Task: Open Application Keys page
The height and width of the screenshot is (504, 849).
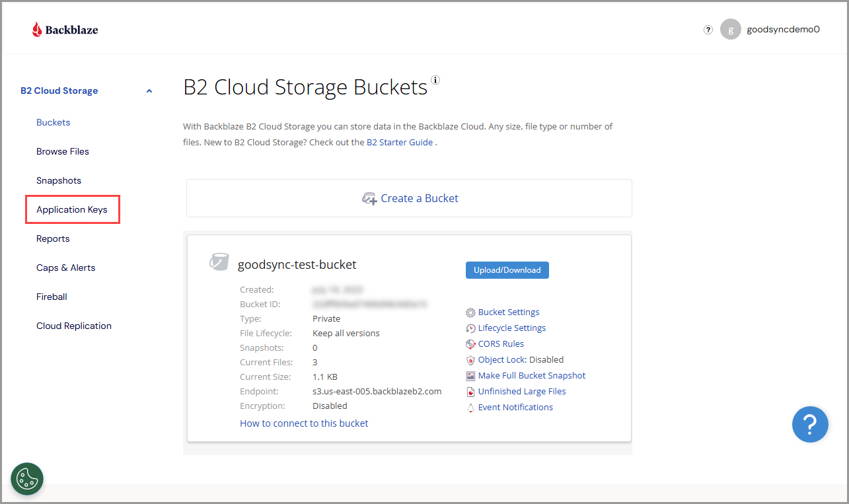Action: tap(72, 209)
